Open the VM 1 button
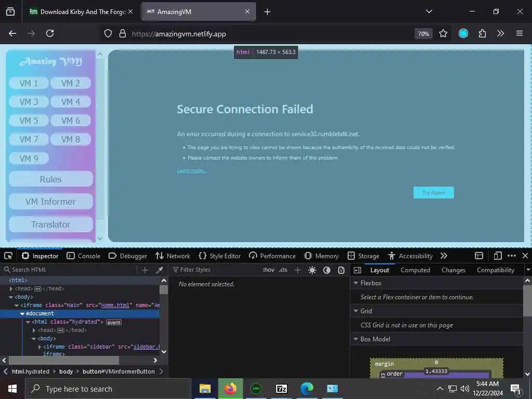Image resolution: width=532 pixels, height=399 pixels. coord(29,83)
